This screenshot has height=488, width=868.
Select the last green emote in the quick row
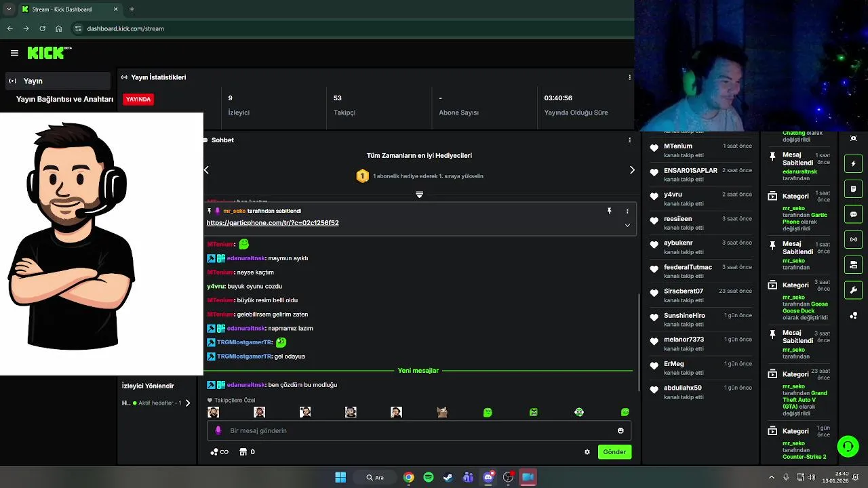point(625,412)
